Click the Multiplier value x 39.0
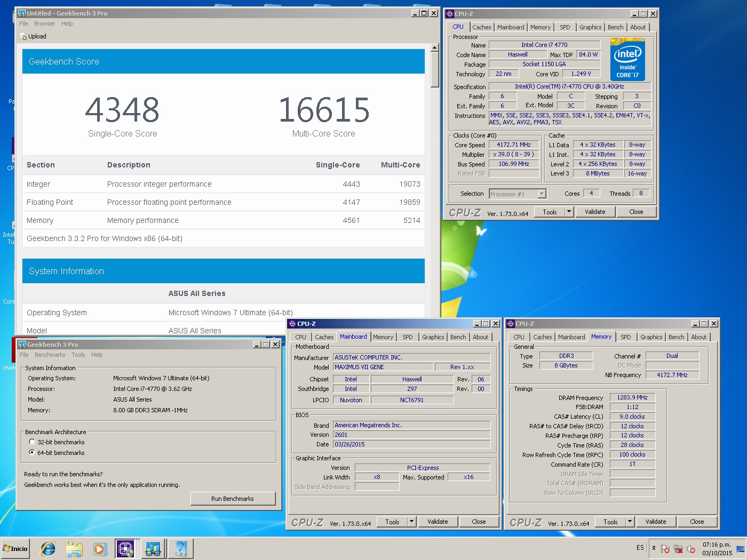Screen dimensions: 747x560 514,154
